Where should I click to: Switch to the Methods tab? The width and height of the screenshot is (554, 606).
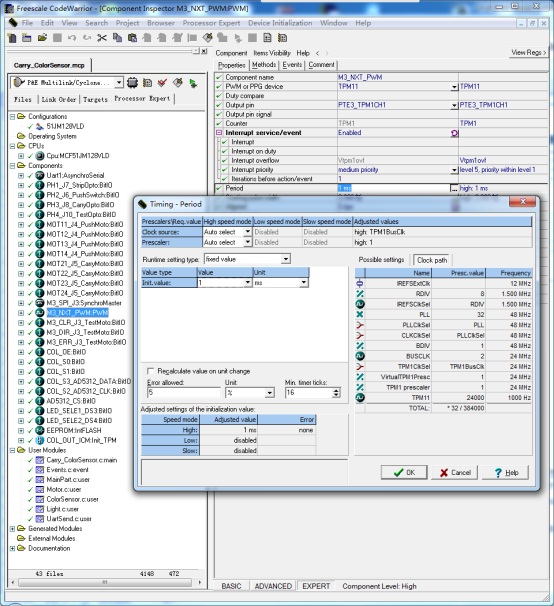[x=264, y=65]
